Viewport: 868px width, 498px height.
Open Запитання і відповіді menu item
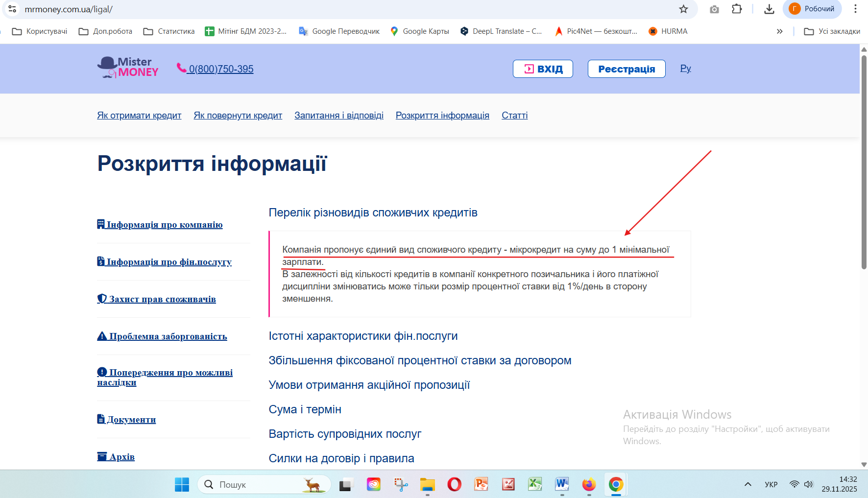tap(339, 116)
